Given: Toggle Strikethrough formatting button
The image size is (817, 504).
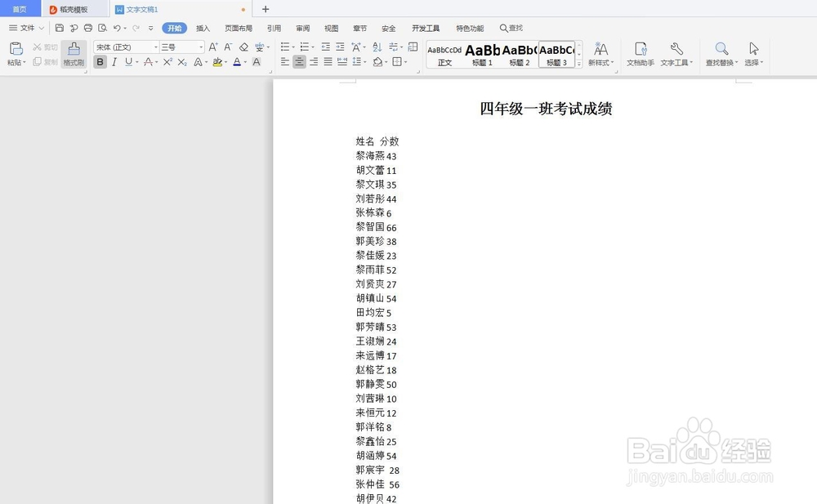Looking at the screenshot, I should (x=148, y=62).
